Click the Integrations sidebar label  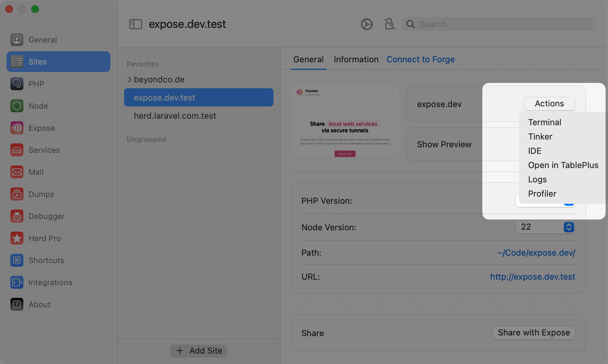point(50,283)
